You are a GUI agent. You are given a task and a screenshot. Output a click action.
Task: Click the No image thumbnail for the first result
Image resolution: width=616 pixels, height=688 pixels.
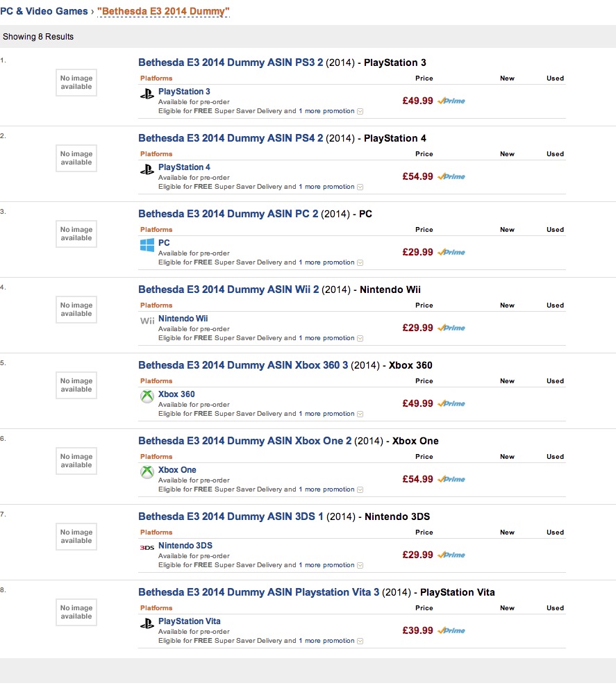pos(76,83)
